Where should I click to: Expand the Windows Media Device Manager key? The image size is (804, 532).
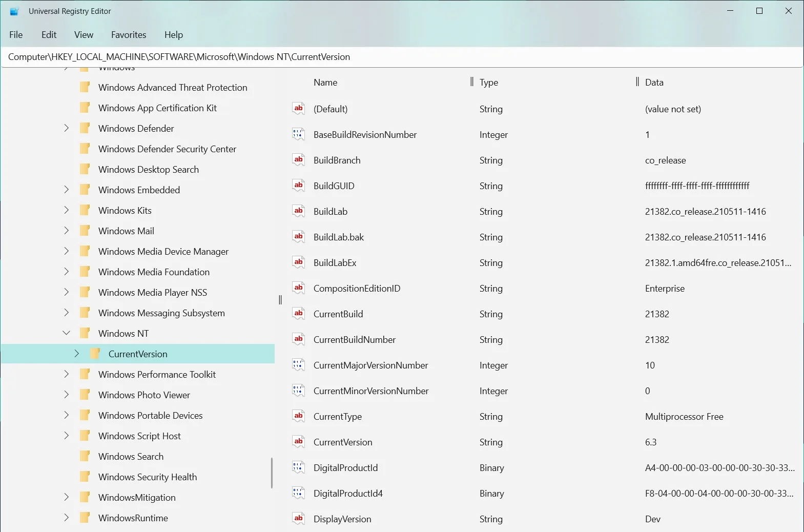pos(66,251)
